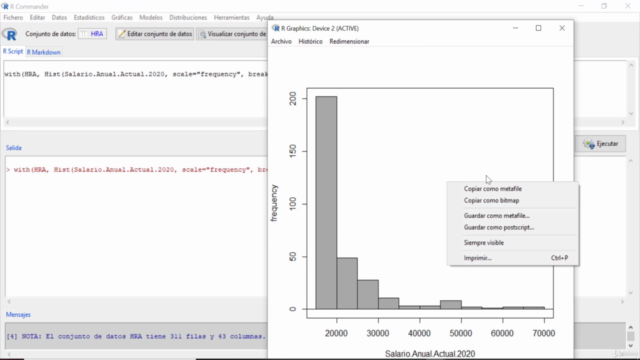
Task: Open the Estadísticos menu
Action: tap(89, 18)
